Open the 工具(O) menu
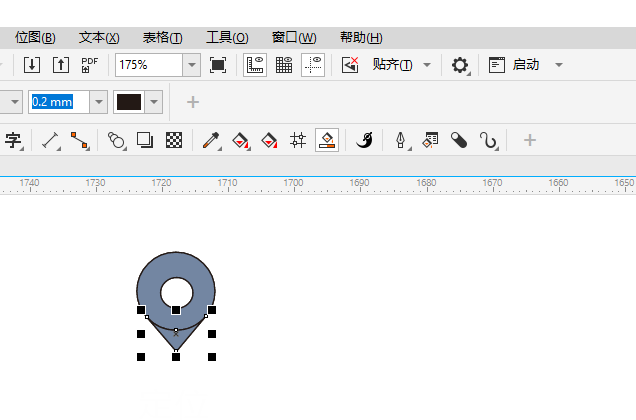Viewport: 636px width, 420px height. [x=227, y=38]
